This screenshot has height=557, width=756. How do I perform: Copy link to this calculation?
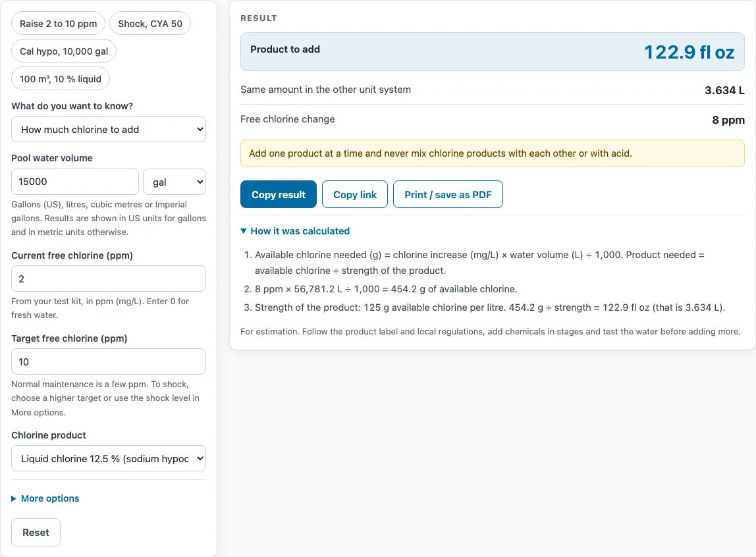355,194
